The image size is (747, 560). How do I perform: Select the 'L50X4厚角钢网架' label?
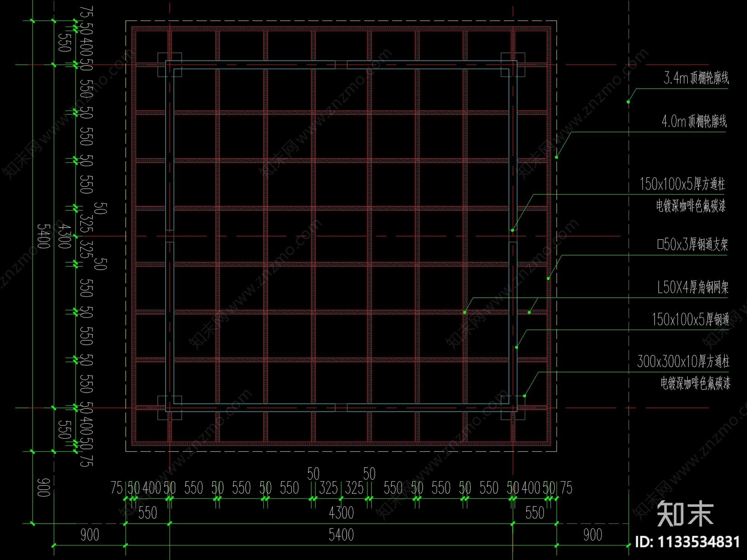pos(693,287)
